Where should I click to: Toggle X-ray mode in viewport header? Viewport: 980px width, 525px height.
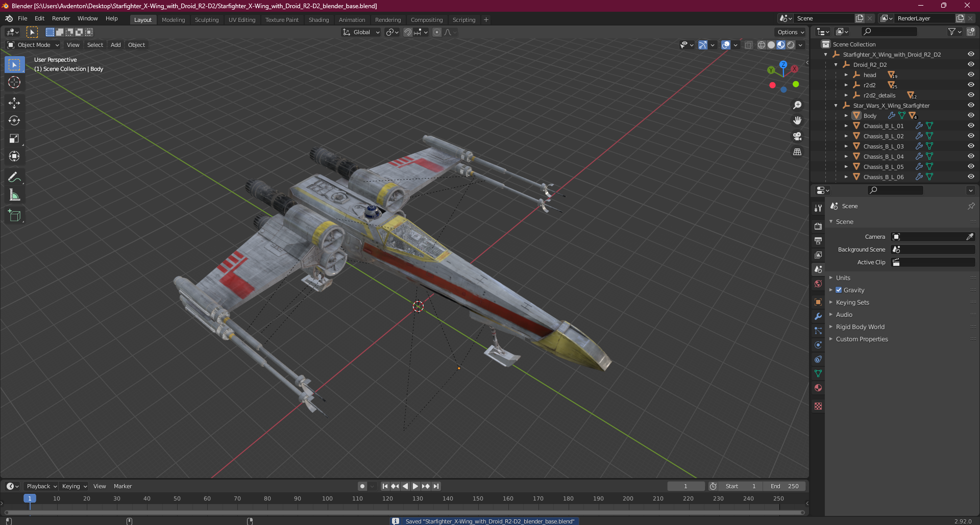748,45
